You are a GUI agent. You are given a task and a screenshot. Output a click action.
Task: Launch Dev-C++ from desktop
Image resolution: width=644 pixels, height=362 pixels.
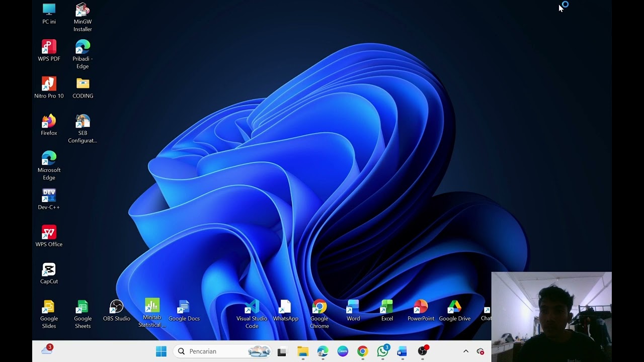(49, 200)
